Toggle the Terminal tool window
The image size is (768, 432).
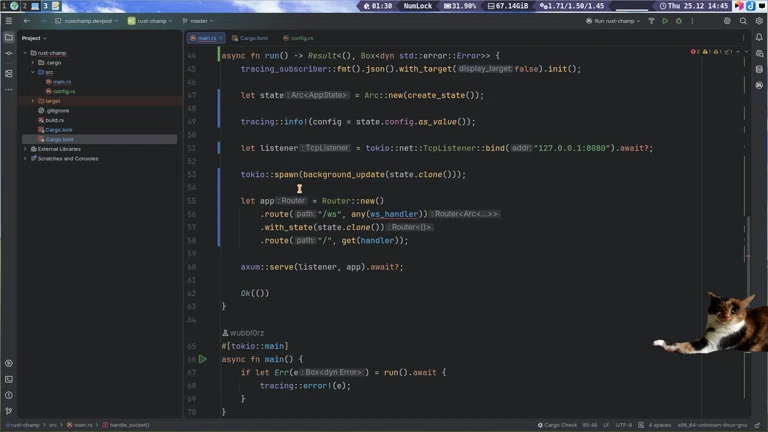pos(9,379)
